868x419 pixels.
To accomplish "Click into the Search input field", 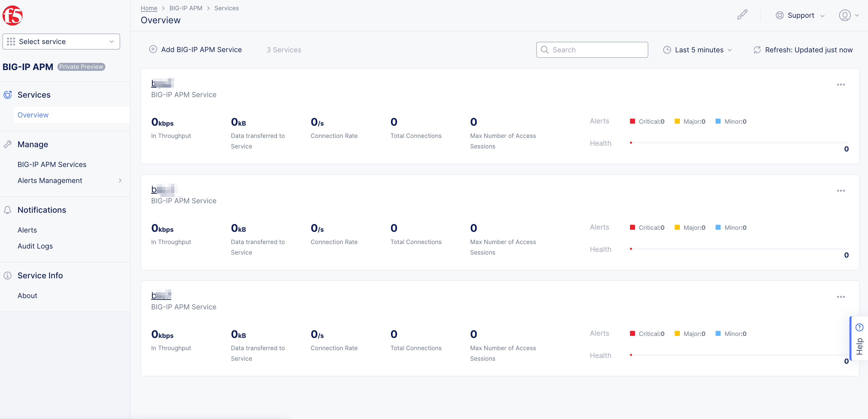I will [x=596, y=50].
